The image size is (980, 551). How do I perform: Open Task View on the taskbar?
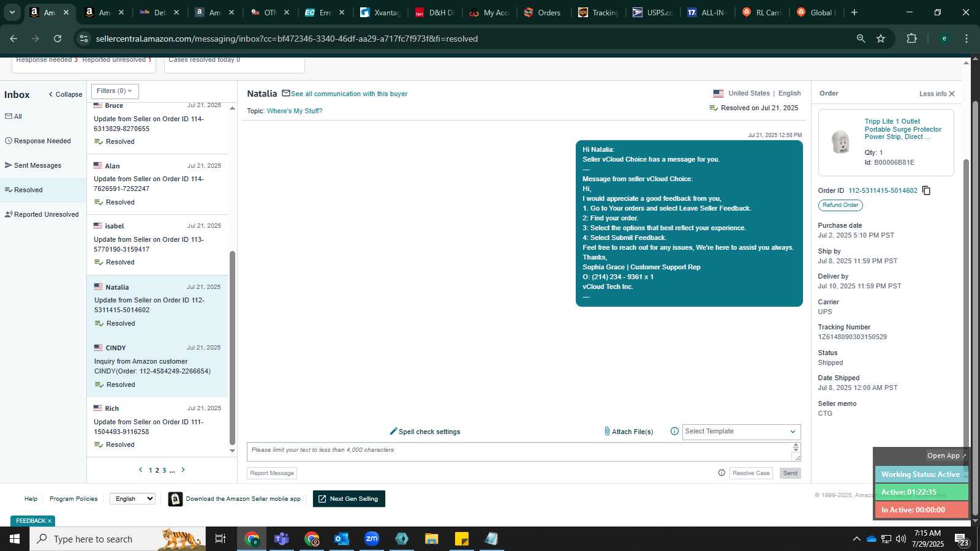click(x=221, y=539)
